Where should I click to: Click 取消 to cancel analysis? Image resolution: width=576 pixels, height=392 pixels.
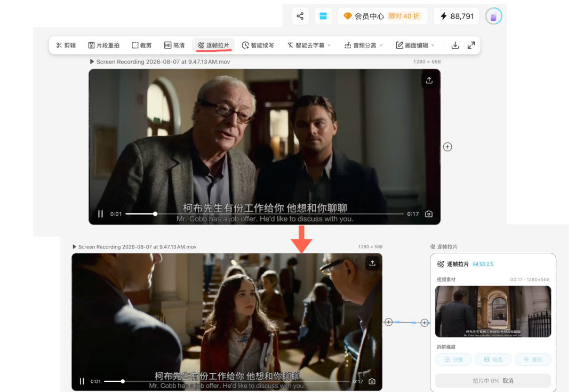tap(508, 381)
